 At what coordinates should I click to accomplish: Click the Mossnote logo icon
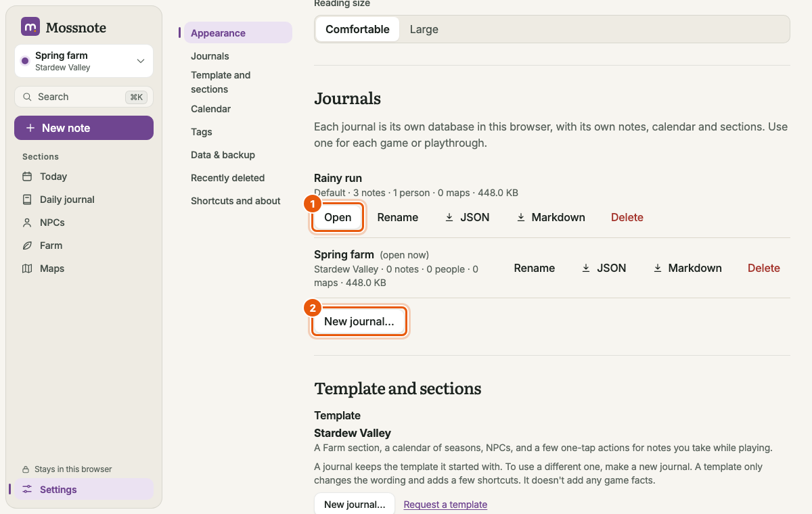30,27
